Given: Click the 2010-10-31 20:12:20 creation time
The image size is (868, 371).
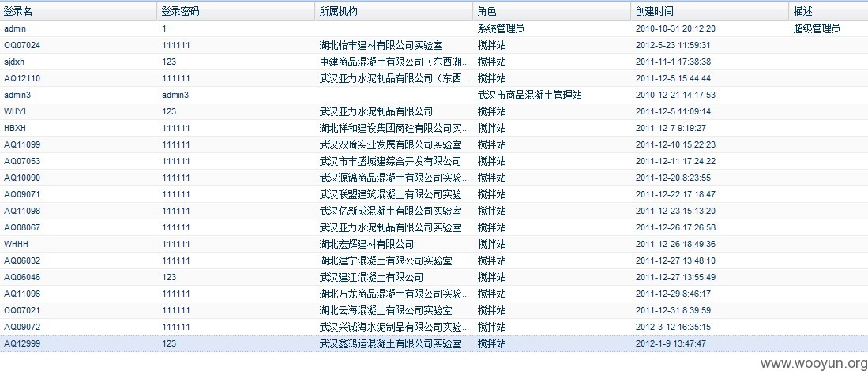Looking at the screenshot, I should [675, 28].
